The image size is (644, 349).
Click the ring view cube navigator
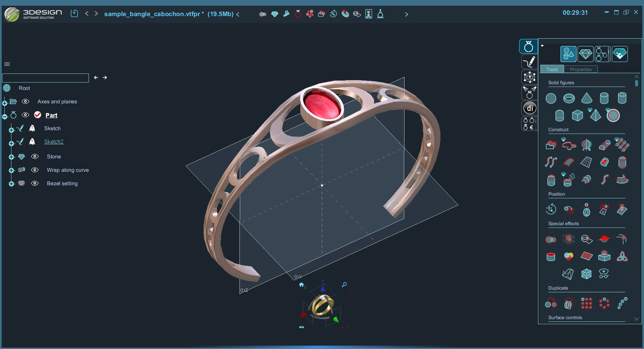(322, 306)
